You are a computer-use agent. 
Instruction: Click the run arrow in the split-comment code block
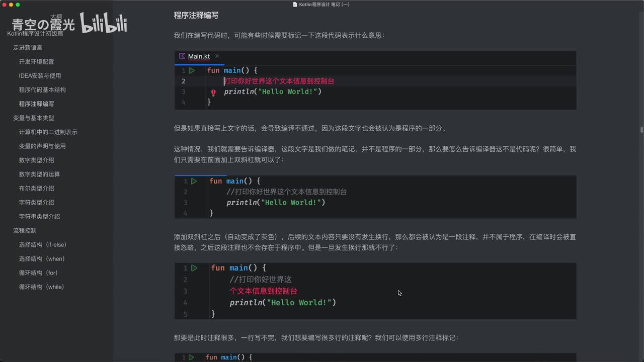pyautogui.click(x=194, y=268)
